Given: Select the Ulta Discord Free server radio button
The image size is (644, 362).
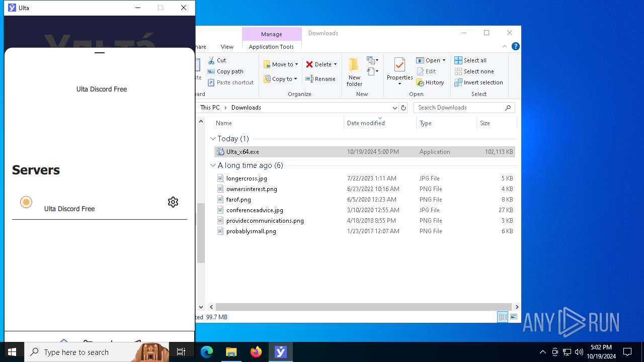Looking at the screenshot, I should [x=26, y=202].
